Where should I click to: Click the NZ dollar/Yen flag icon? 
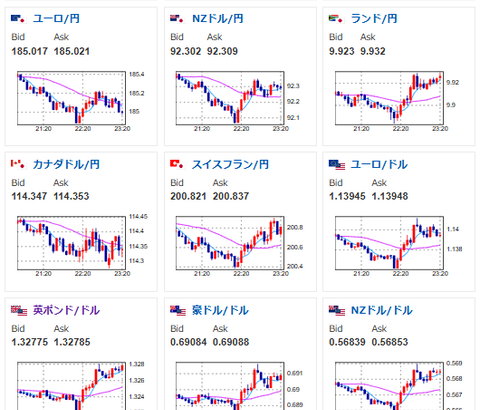click(177, 18)
